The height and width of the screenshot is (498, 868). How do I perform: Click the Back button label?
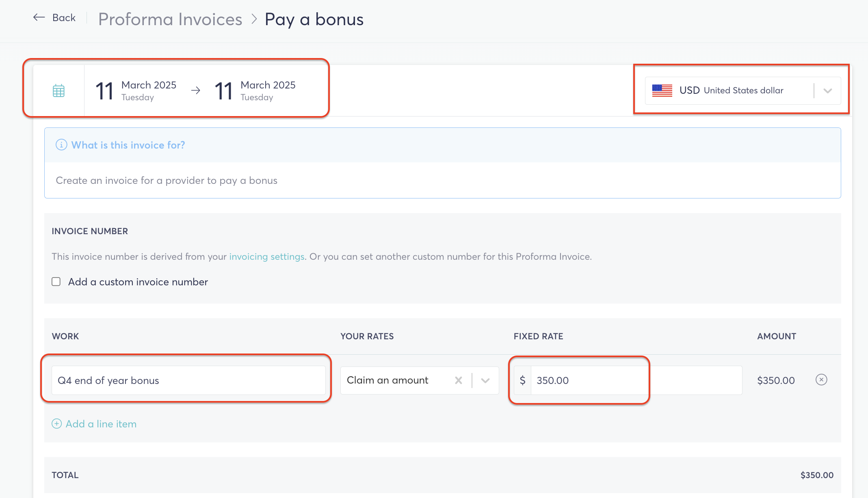tap(64, 17)
